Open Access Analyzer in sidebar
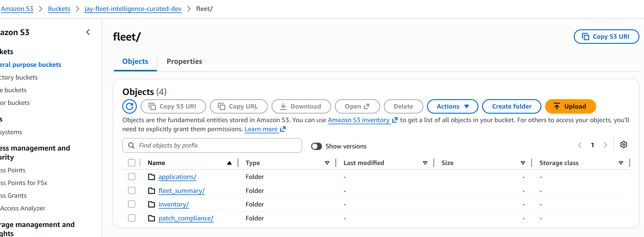 [x=23, y=208]
